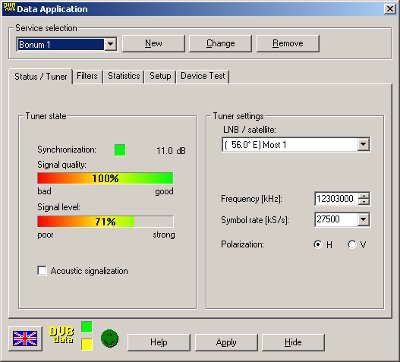Viewport: 400px width, 362px height.
Task: Click the Frequency input field
Action: coord(336,199)
